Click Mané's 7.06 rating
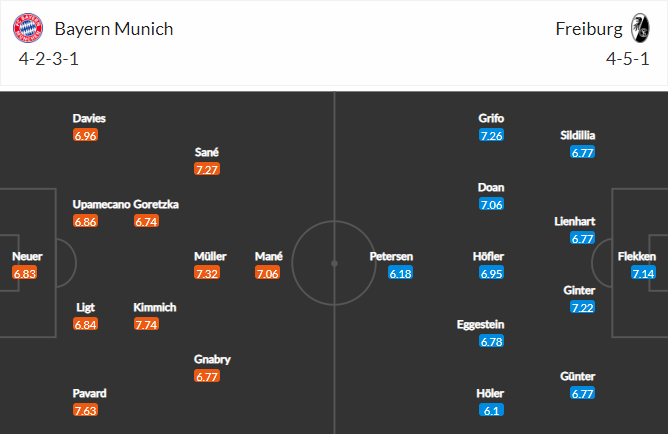This screenshot has width=668, height=434. (268, 273)
